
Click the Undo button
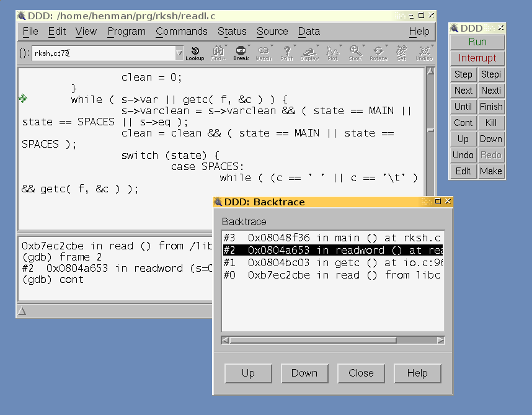pos(463,155)
